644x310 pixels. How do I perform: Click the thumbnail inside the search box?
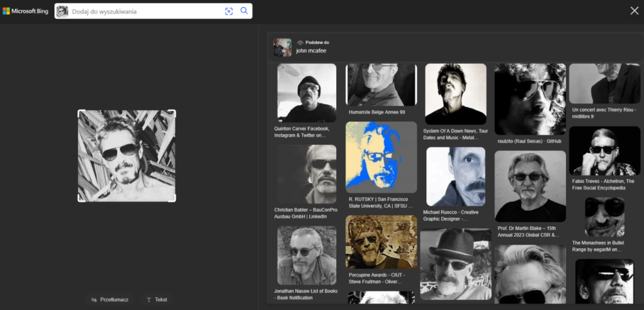pos(62,11)
